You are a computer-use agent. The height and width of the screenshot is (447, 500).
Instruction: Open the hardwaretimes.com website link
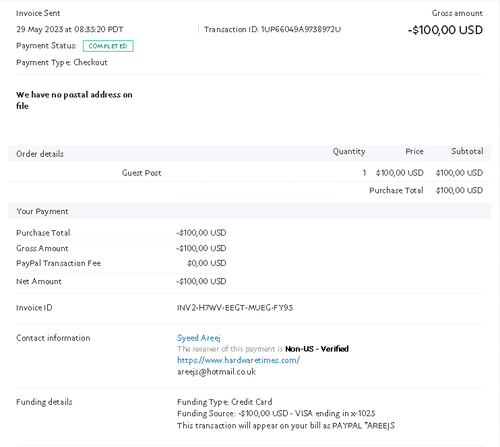(238, 360)
